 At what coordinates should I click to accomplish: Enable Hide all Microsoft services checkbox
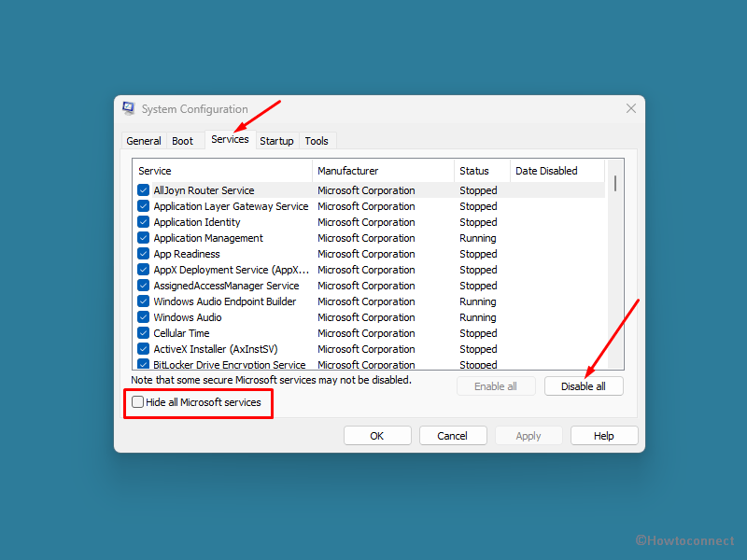point(137,402)
